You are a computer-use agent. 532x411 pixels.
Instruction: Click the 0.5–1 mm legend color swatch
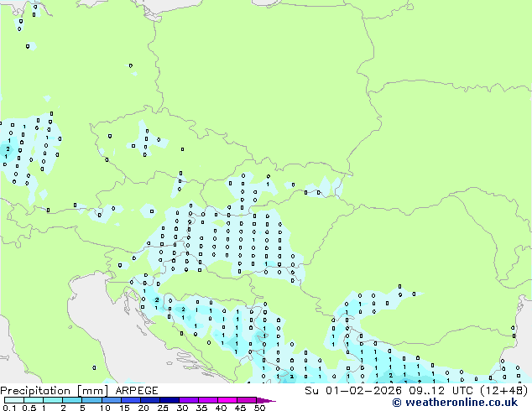point(34,400)
